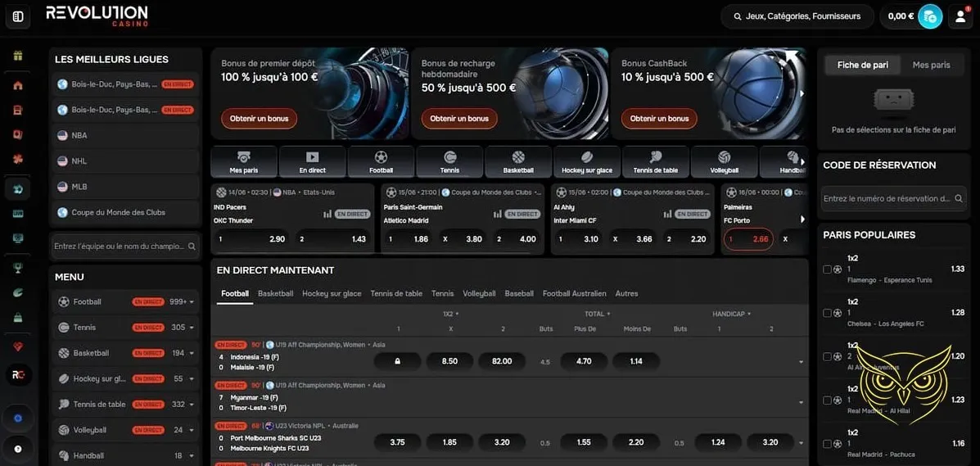This screenshot has width=980, height=466.
Task: Switch to Basketball live tab
Action: coord(276,293)
